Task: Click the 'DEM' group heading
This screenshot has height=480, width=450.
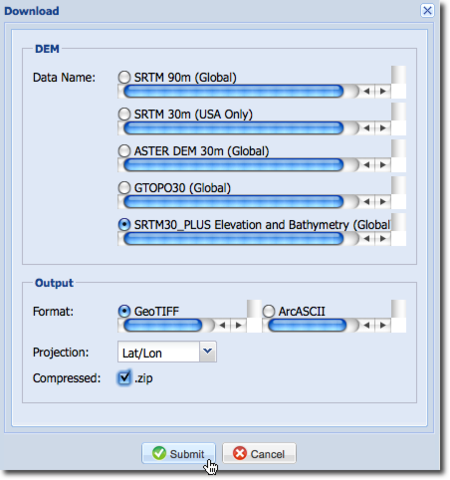Action: [x=47, y=49]
